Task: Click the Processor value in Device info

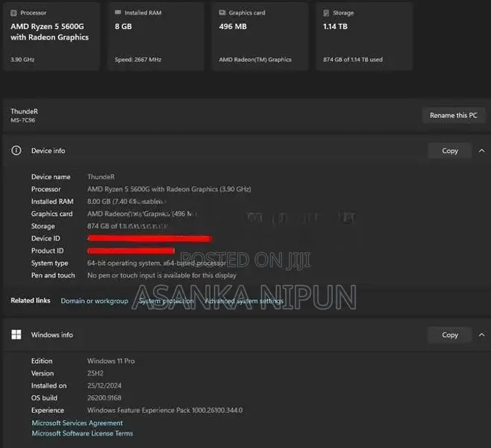Action: click(169, 189)
